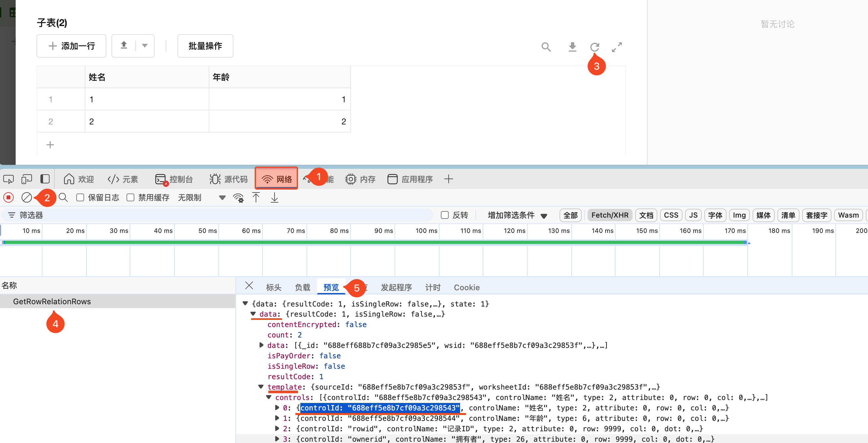Click the subtable refresh icon
This screenshot has height=443, width=868.
coord(594,47)
